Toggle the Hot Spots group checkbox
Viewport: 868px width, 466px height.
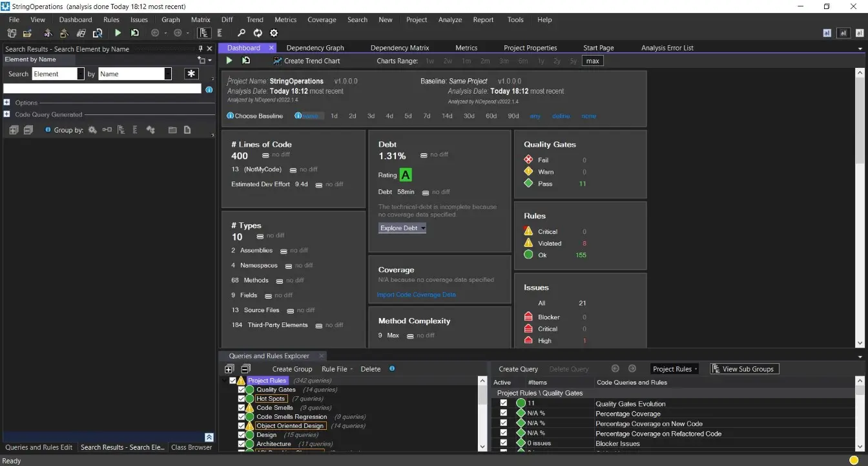pyautogui.click(x=242, y=399)
